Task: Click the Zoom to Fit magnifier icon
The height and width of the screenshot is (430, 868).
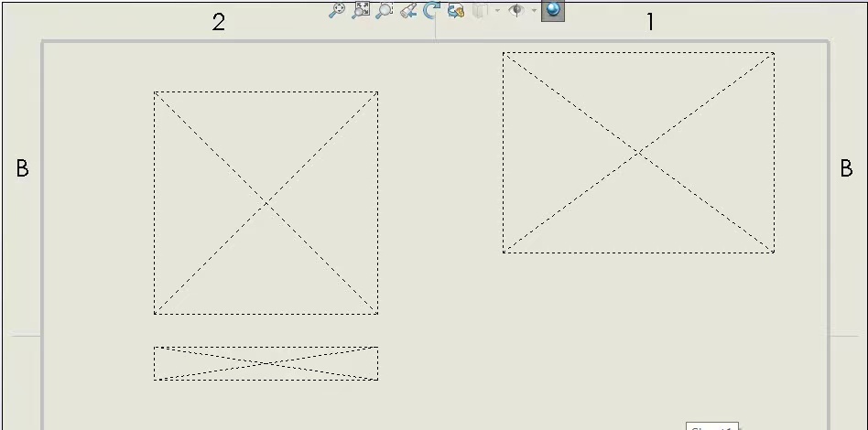Action: coord(337,10)
